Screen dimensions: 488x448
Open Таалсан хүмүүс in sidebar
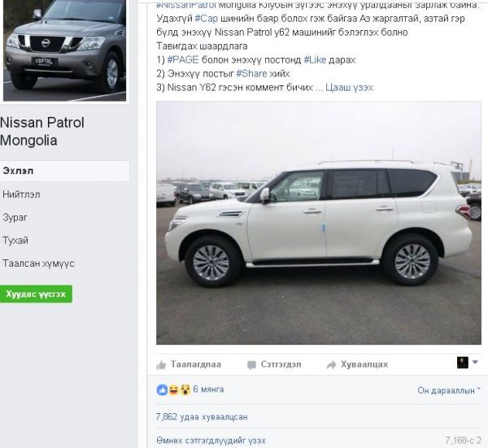pos(38,263)
